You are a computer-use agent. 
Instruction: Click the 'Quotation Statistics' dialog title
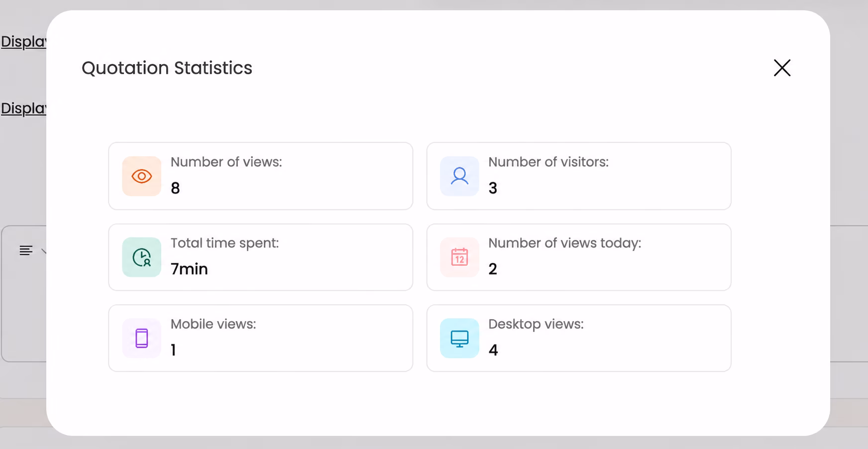[x=167, y=68]
